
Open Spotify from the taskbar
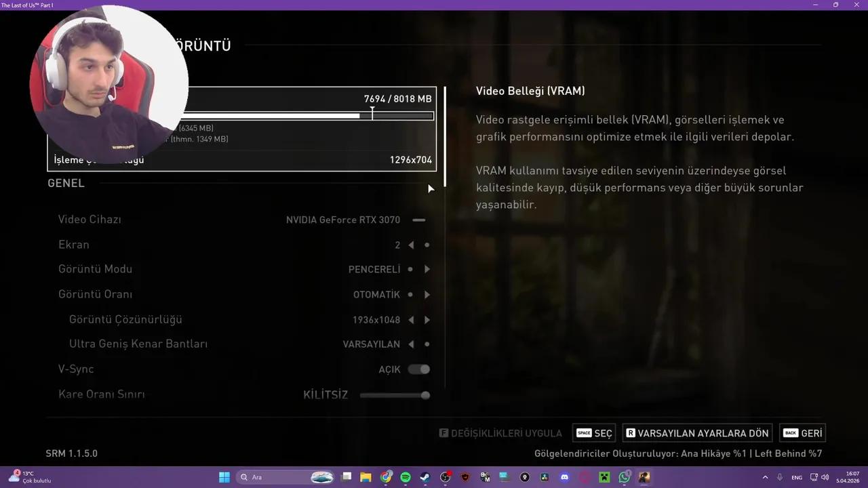pos(406,477)
